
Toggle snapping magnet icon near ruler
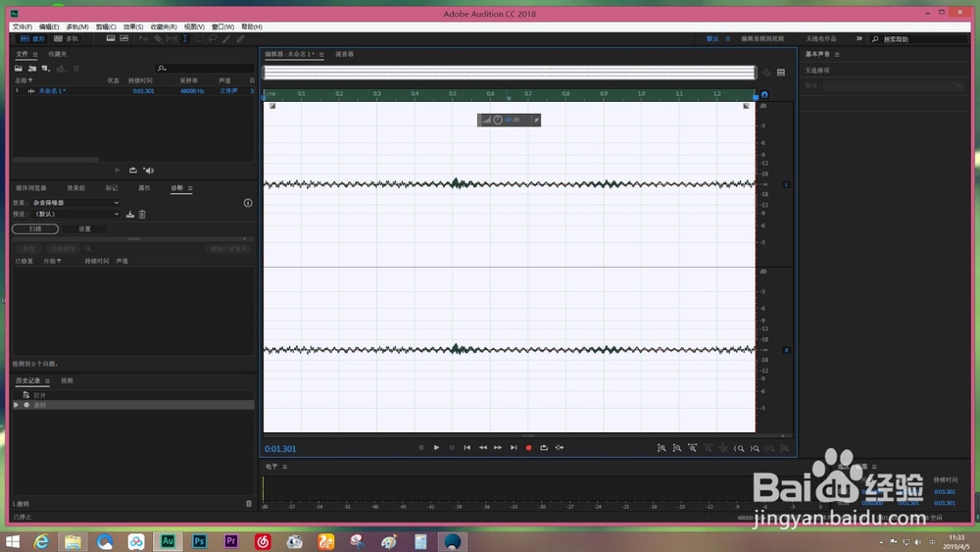coord(764,94)
